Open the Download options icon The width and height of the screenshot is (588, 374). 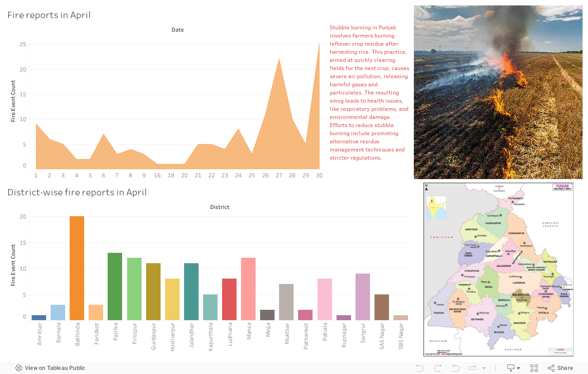point(513,368)
